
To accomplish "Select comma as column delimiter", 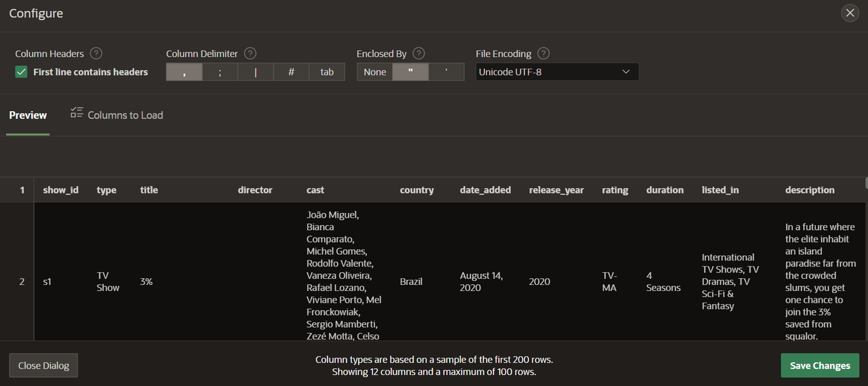I will pos(184,72).
